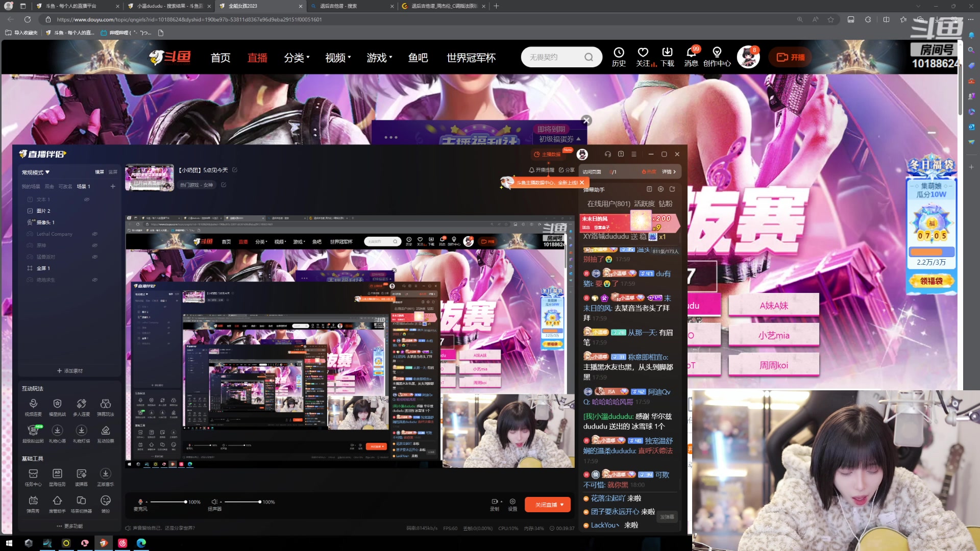Select the 可改名 scene tab
980x551 pixels.
65,187
